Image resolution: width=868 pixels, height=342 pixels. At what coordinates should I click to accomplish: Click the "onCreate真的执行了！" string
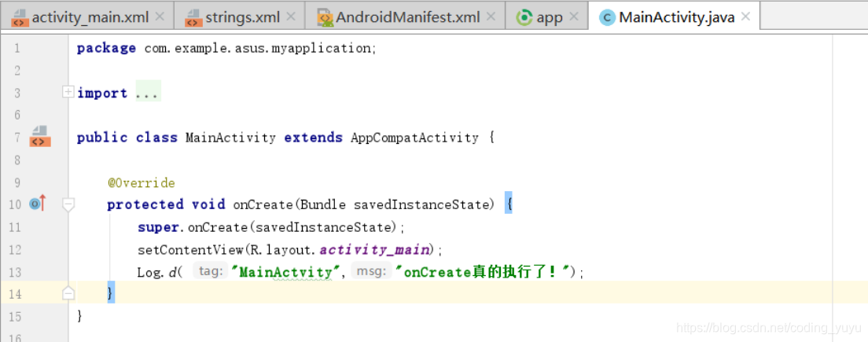[x=482, y=272]
